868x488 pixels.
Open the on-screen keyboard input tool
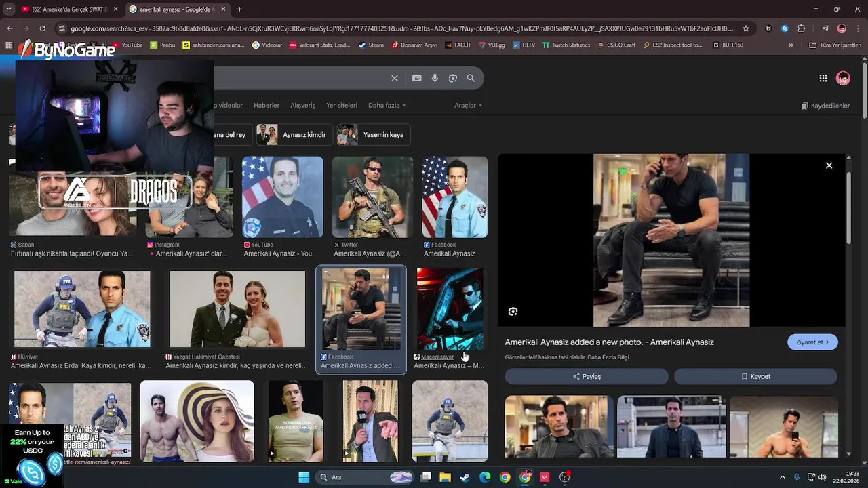416,78
